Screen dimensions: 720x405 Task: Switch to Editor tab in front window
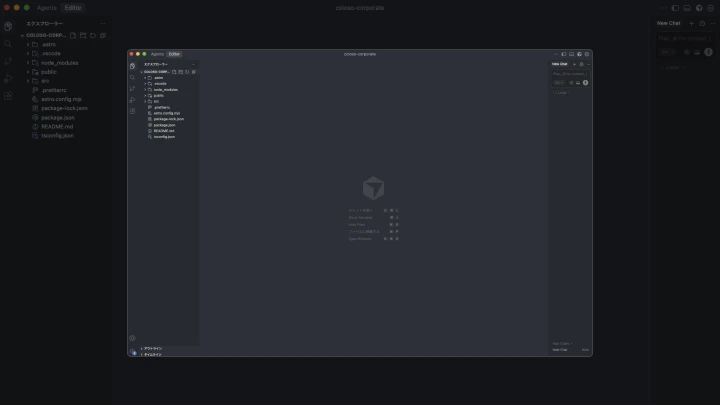(x=174, y=54)
